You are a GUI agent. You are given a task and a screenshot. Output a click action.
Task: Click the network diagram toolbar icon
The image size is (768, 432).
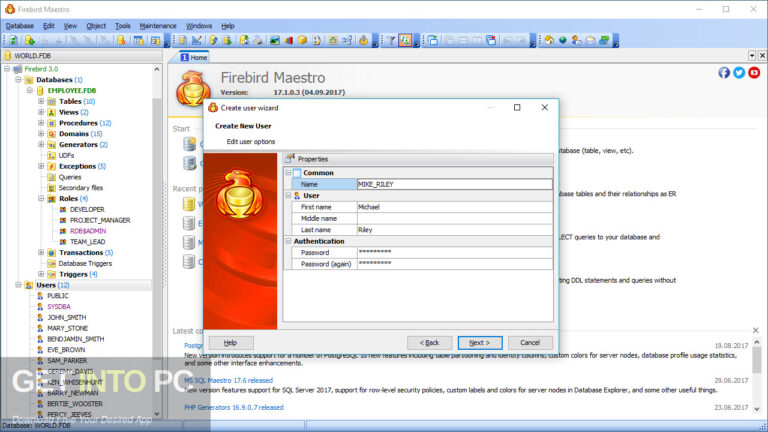click(347, 41)
